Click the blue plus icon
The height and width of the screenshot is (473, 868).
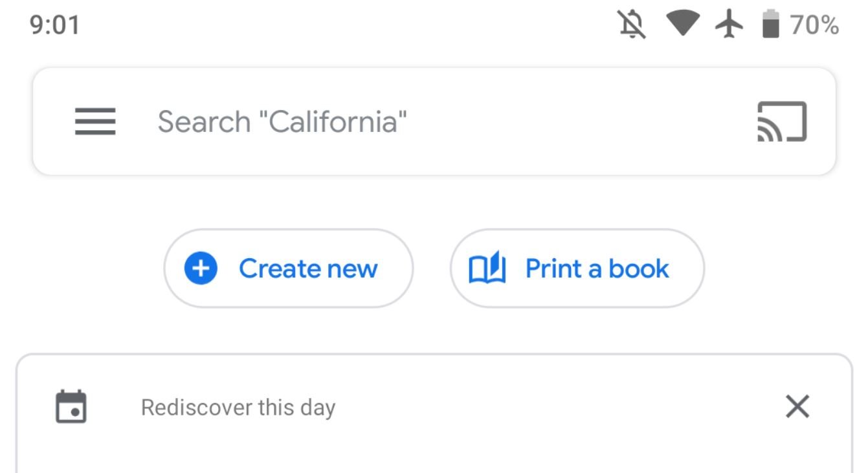pyautogui.click(x=201, y=269)
